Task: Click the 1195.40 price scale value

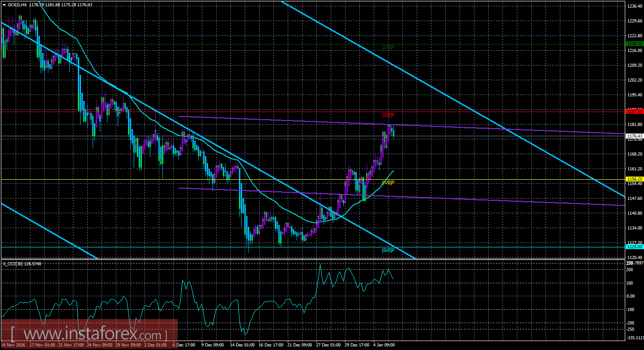Action: point(635,95)
